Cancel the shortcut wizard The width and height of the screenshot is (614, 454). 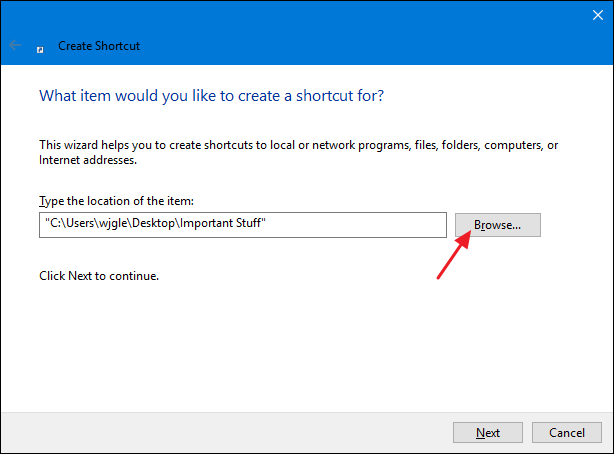pos(566,432)
